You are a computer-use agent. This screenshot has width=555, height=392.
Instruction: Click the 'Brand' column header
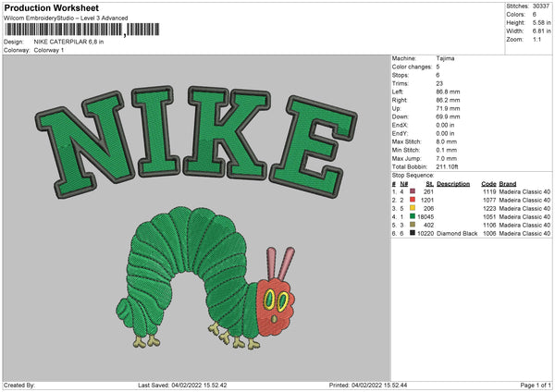click(508, 184)
